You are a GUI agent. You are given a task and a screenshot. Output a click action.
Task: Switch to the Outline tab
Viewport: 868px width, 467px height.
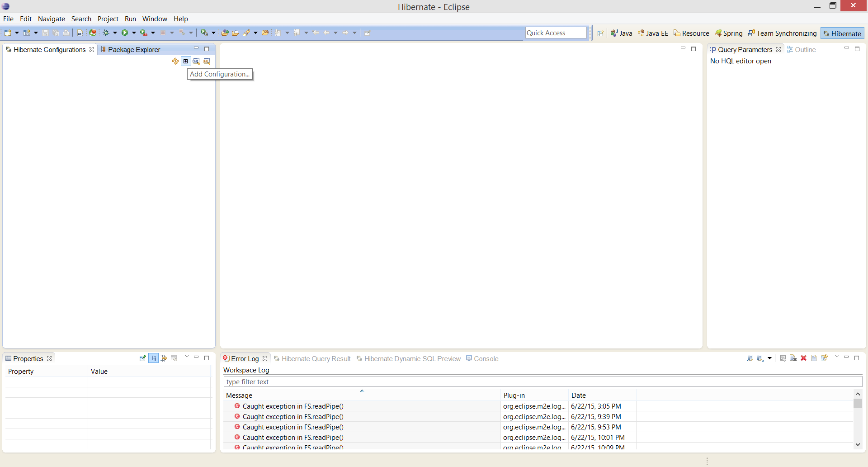[801, 49]
